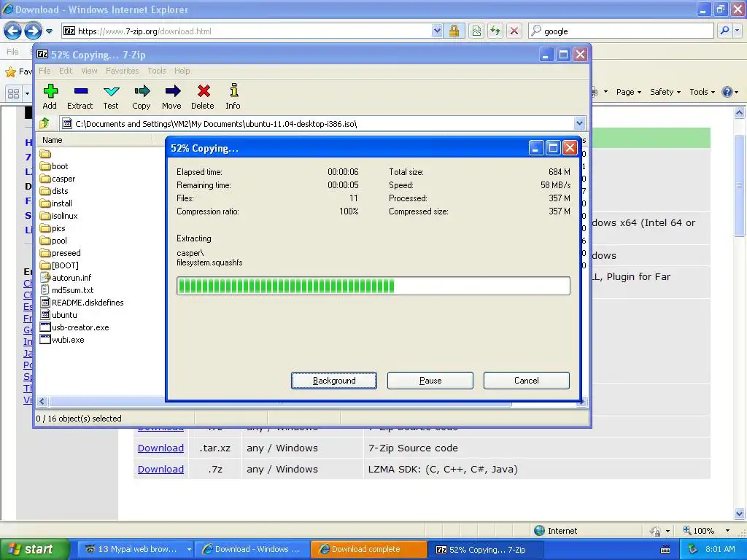Select the [BOOT] folder row
Image resolution: width=747 pixels, height=560 pixels.
65,265
